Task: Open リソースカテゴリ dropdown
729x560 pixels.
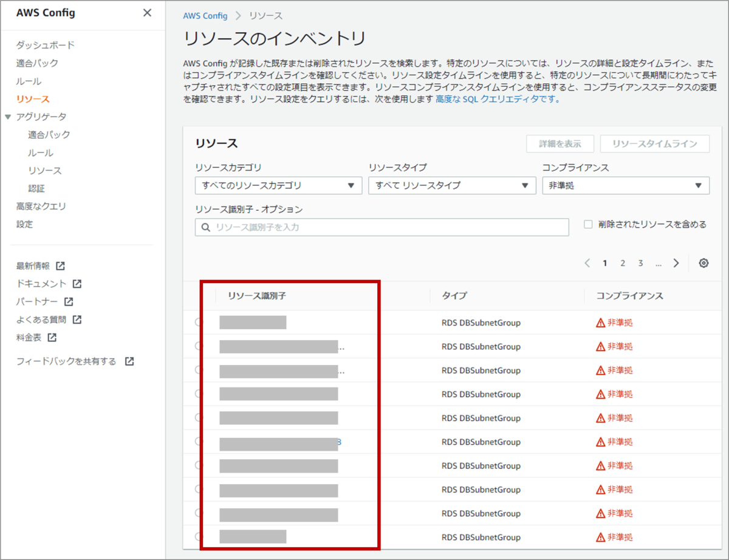Action: point(279,186)
